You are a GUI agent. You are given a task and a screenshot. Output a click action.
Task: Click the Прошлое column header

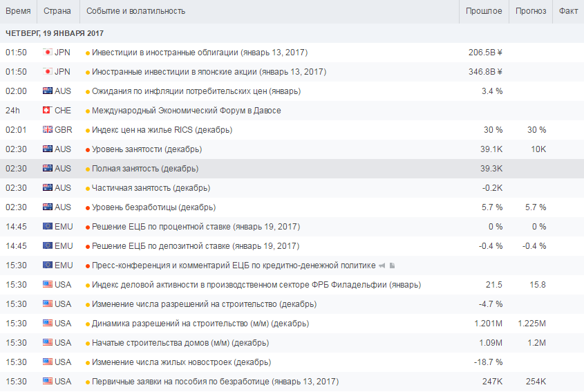[x=484, y=11]
